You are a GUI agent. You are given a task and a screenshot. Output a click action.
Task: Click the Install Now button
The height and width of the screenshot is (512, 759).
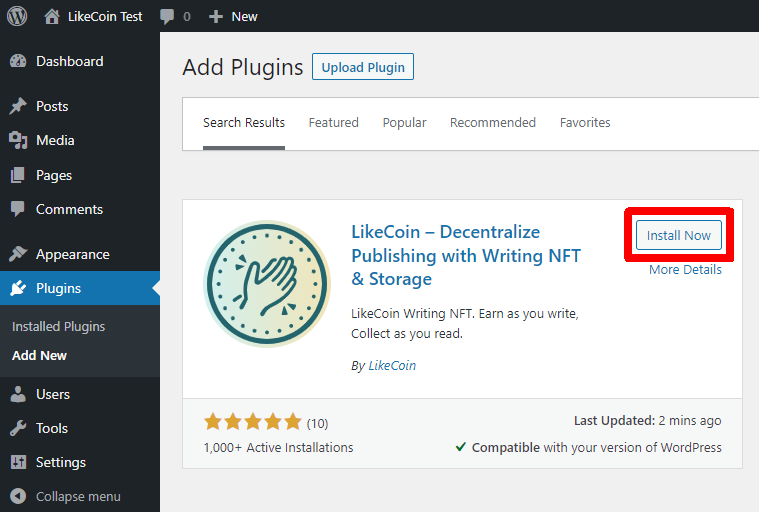coord(679,235)
